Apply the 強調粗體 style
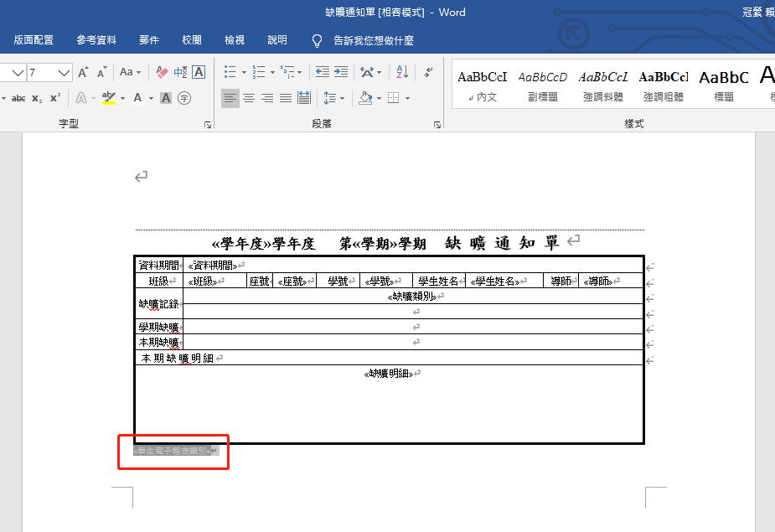This screenshot has height=532, width=775. click(x=664, y=86)
